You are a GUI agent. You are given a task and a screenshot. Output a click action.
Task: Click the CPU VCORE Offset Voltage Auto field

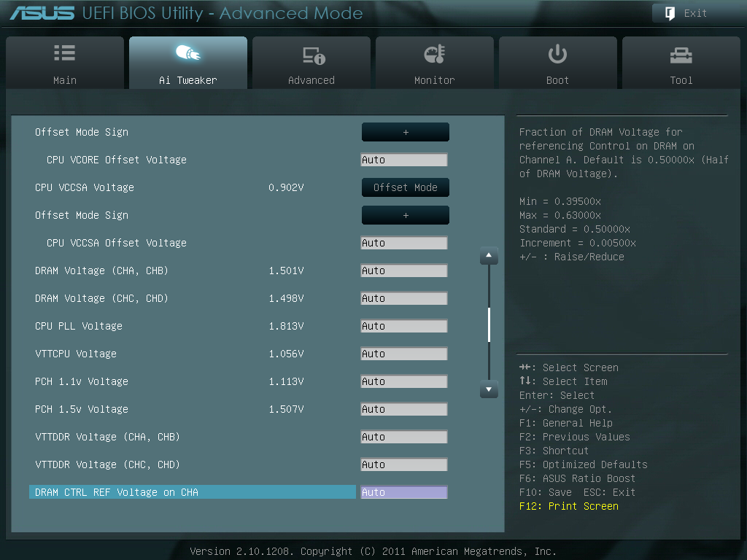coord(404,160)
